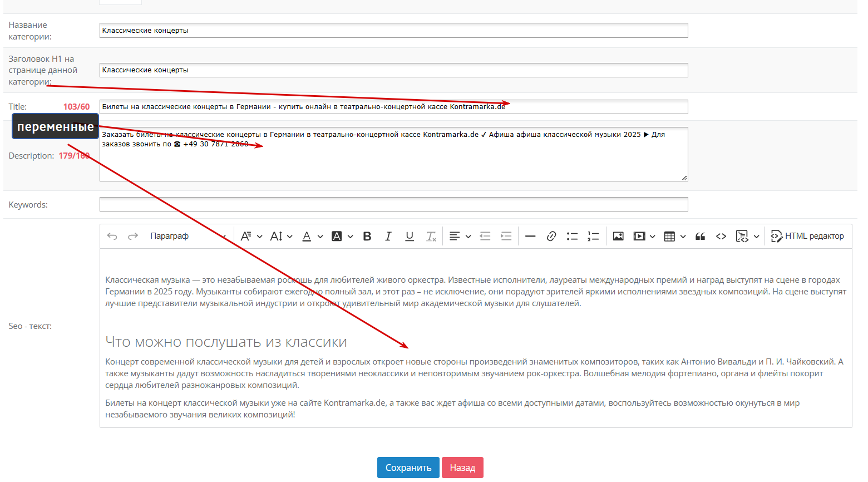Expand the font family dropdown arrow

(260, 237)
